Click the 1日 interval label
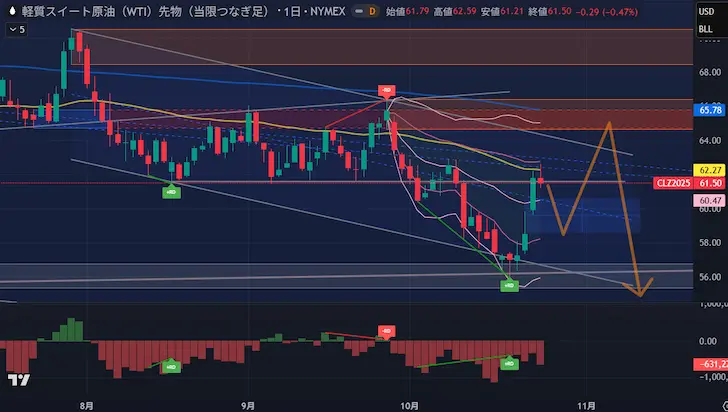 pos(292,11)
